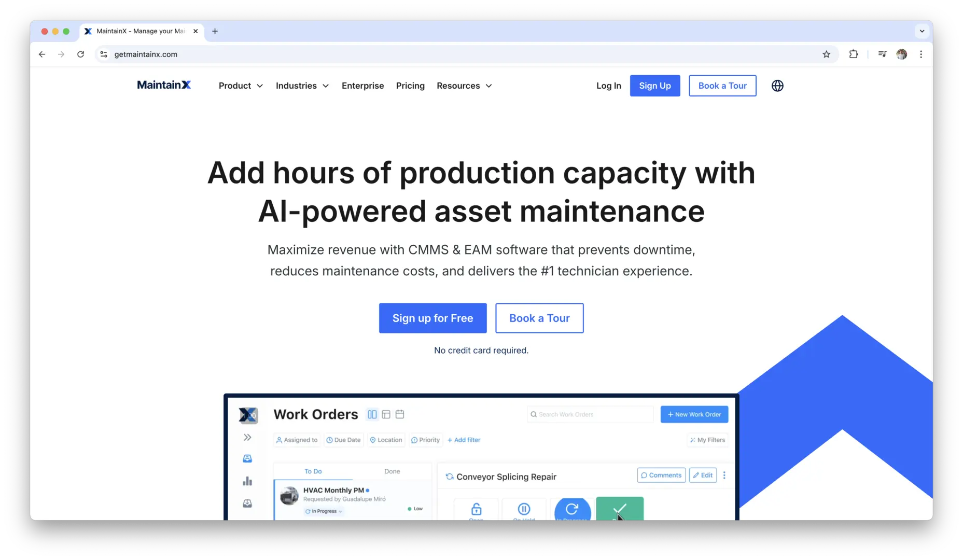
Task: Create a New Work Order
Action: coord(694,414)
